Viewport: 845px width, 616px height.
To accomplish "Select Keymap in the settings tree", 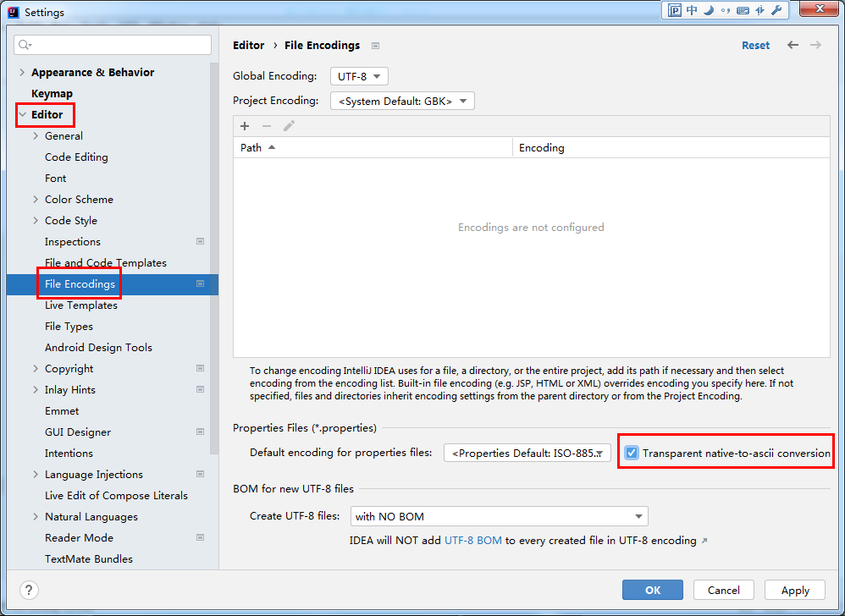I will click(52, 94).
